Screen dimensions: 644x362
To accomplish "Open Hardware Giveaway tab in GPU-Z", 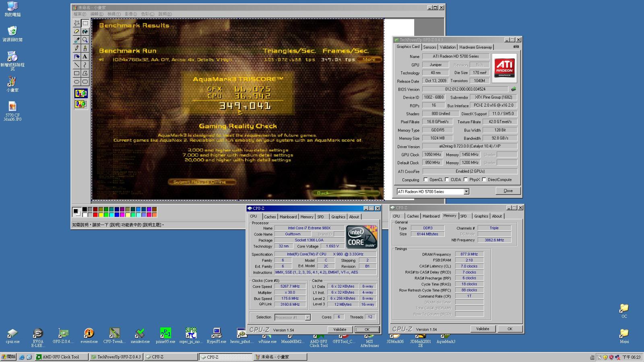I will pos(475,47).
